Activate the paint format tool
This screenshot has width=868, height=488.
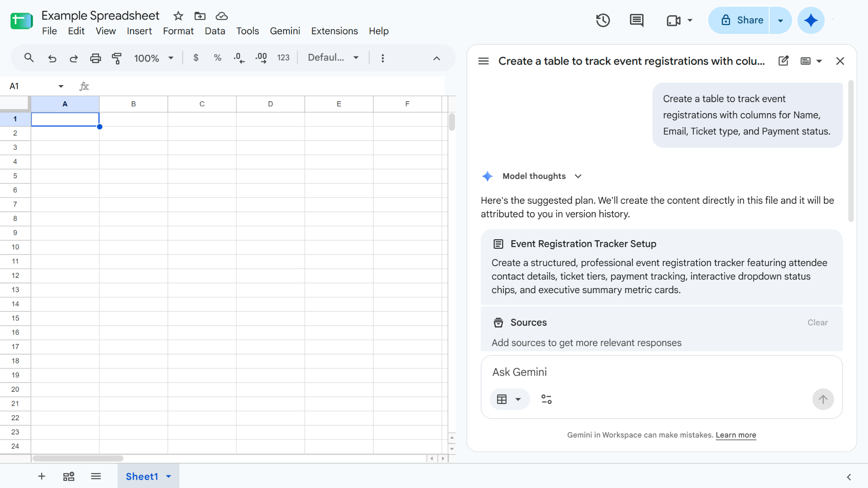coord(117,58)
